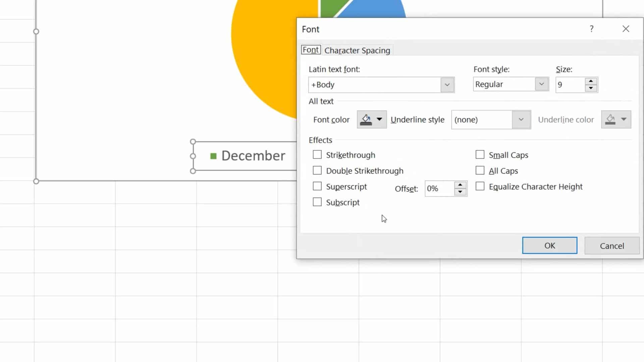Increase font size with up spinner arrow
This screenshot has width=644, height=362.
coord(591,81)
